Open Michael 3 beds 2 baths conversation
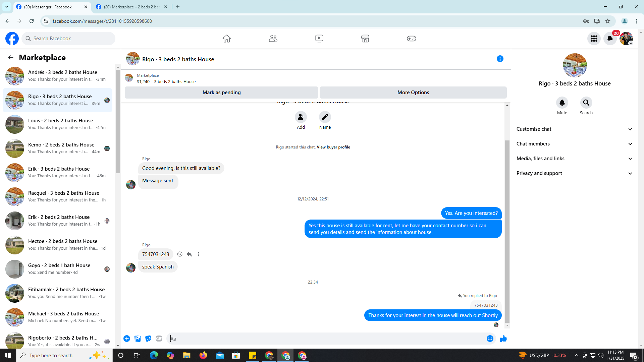 (x=58, y=317)
